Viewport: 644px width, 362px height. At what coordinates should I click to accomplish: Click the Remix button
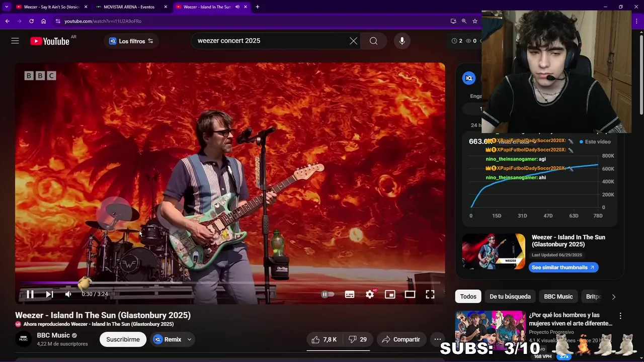[x=168, y=339]
